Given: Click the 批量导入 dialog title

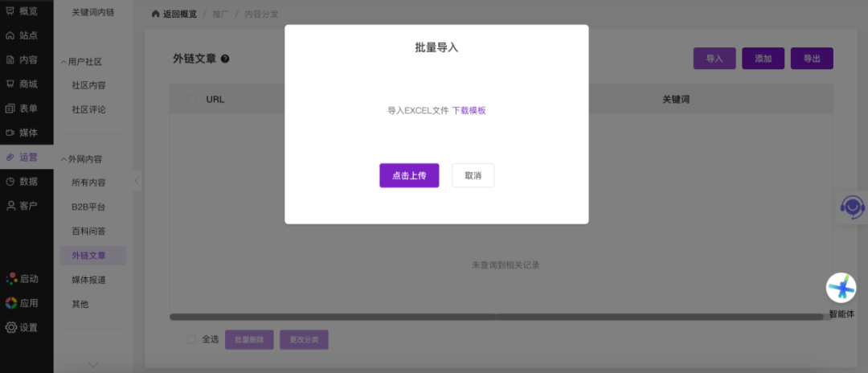Looking at the screenshot, I should [436, 47].
